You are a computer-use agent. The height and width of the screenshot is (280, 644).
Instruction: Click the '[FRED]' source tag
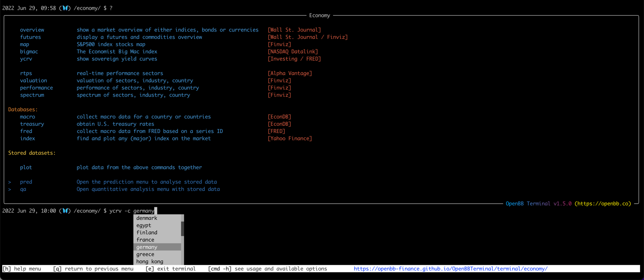276,131
